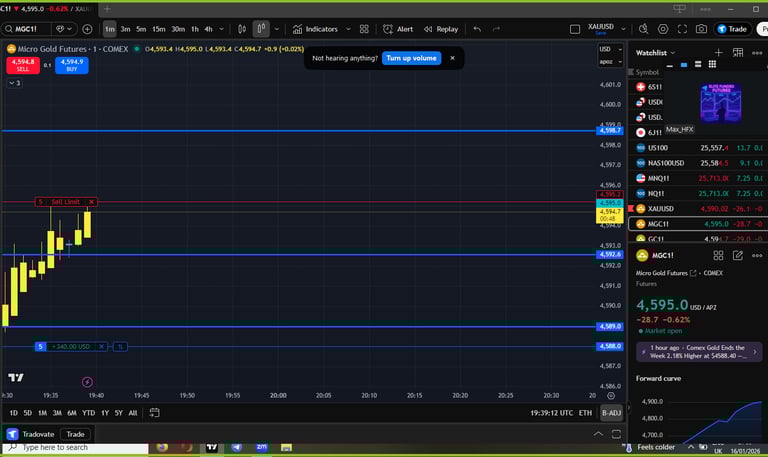Click the Trade button beside Tradovate
Screen dimensions: 768x457
(75, 434)
